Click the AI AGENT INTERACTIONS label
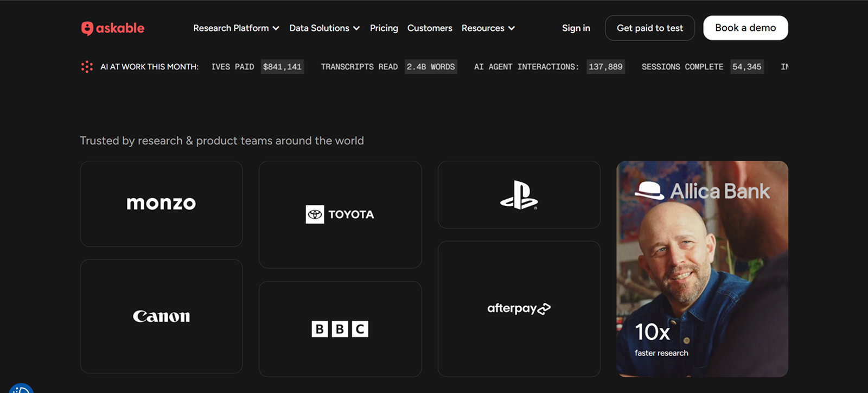This screenshot has height=393, width=868. click(x=526, y=67)
